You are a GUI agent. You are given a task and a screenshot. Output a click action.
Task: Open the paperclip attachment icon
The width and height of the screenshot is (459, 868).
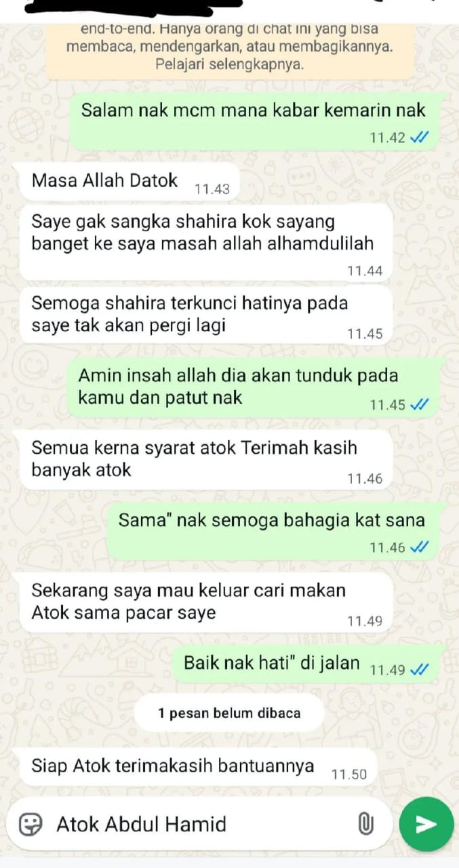click(x=365, y=825)
